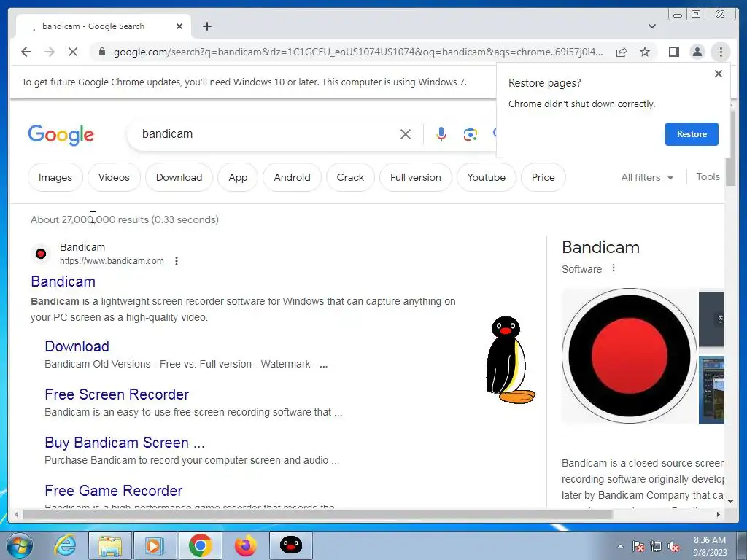
Task: Stop page loading with the X button
Action: [x=73, y=52]
